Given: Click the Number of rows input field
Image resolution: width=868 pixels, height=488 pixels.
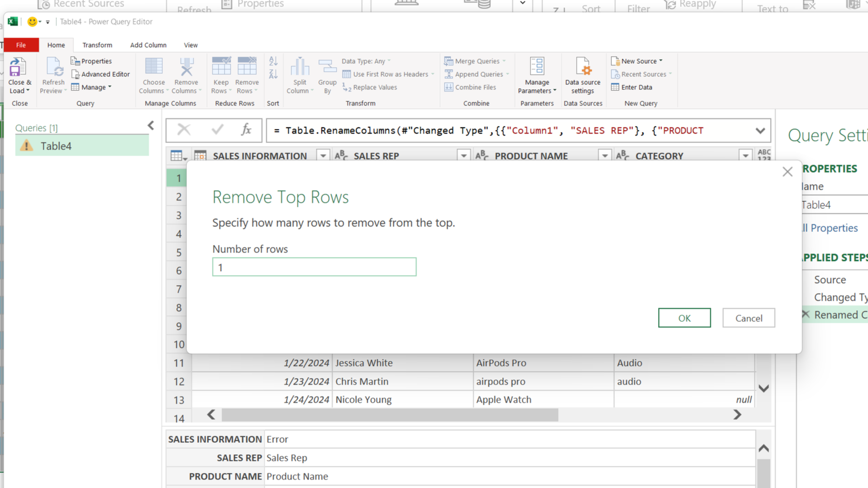Looking at the screenshot, I should click(x=314, y=267).
